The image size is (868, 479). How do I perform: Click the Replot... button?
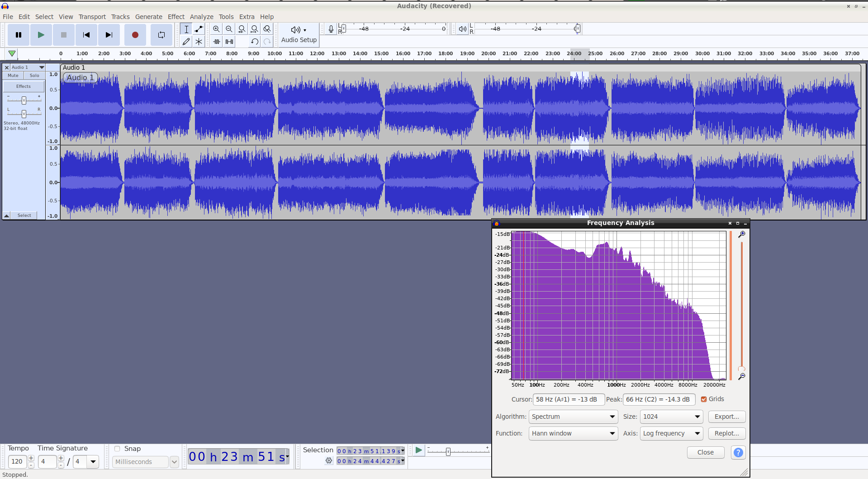pos(727,433)
